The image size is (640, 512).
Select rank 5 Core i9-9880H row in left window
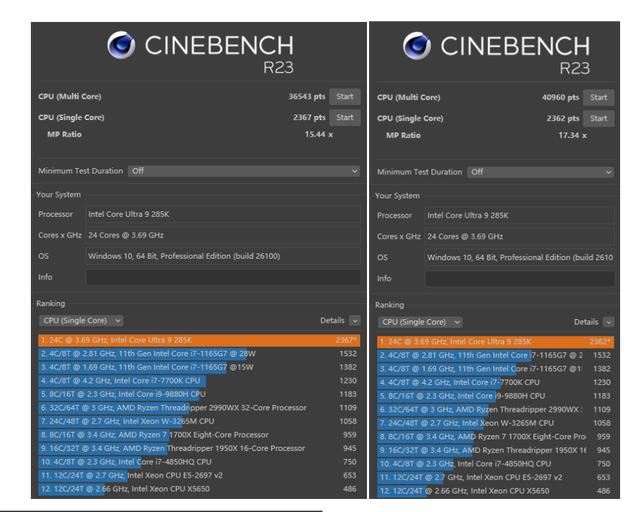pyautogui.click(x=199, y=394)
